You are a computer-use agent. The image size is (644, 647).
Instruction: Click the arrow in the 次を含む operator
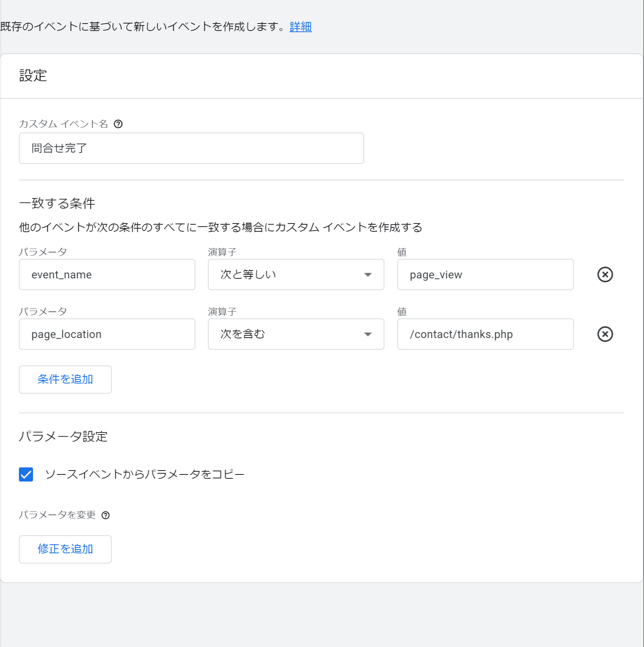367,334
